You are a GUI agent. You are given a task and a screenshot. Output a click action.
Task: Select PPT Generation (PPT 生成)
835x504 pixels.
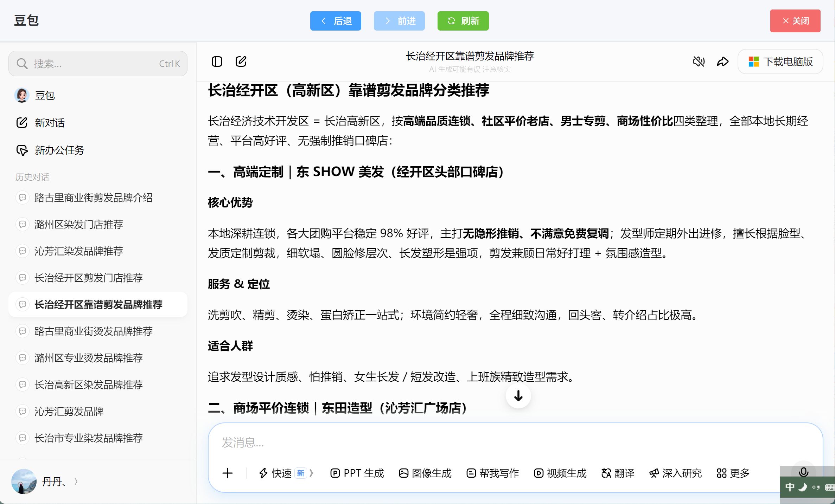(x=357, y=473)
